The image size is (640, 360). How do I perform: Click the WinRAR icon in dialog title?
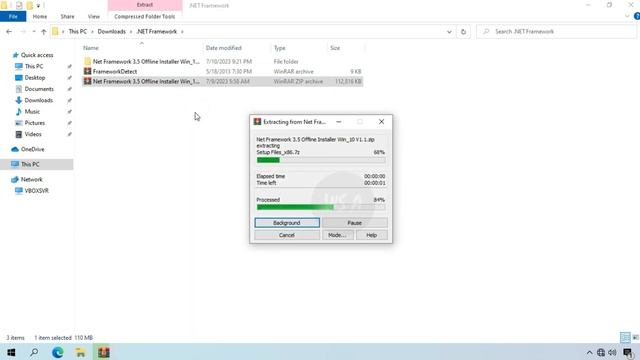257,122
